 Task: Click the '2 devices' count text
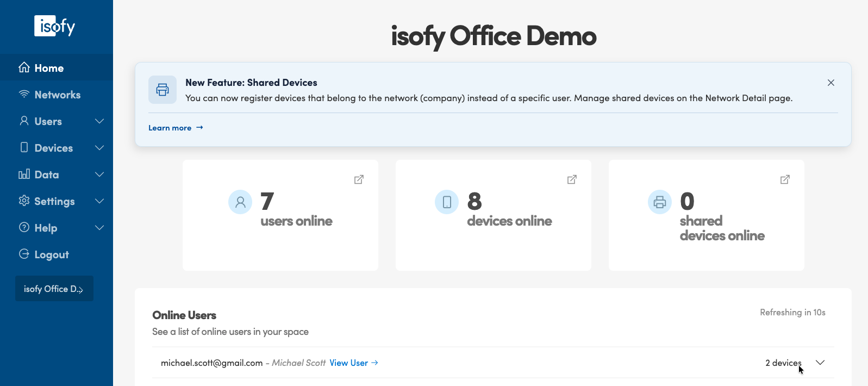click(783, 363)
